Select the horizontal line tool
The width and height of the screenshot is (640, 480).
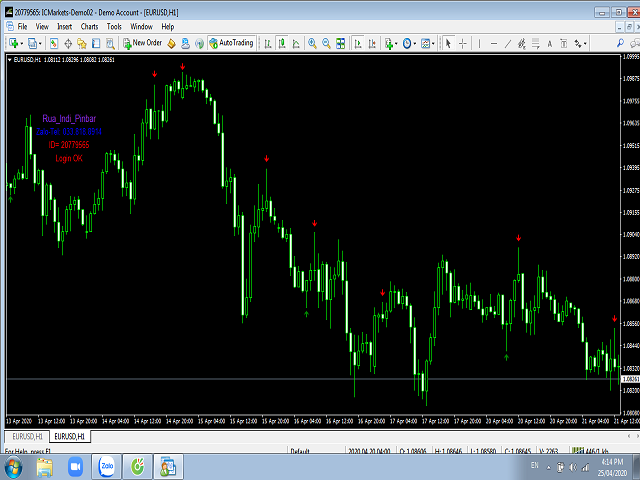click(x=496, y=43)
